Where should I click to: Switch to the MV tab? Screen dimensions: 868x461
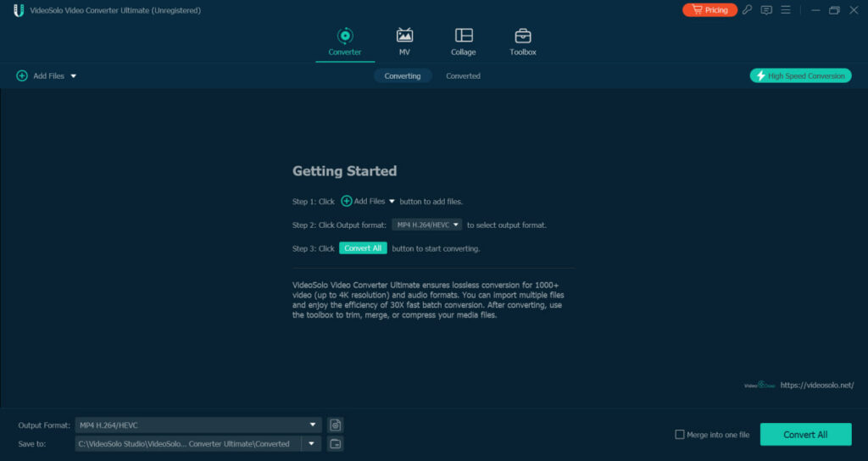tap(404, 42)
